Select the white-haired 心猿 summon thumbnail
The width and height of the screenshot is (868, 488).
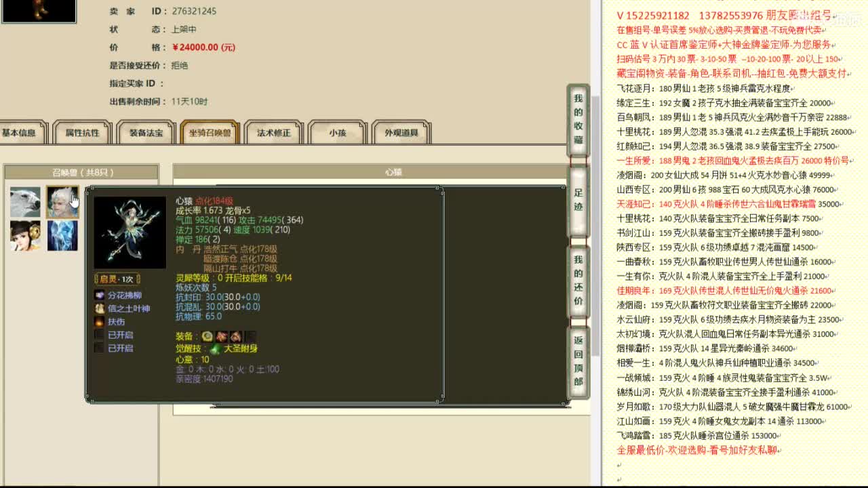pos(62,202)
